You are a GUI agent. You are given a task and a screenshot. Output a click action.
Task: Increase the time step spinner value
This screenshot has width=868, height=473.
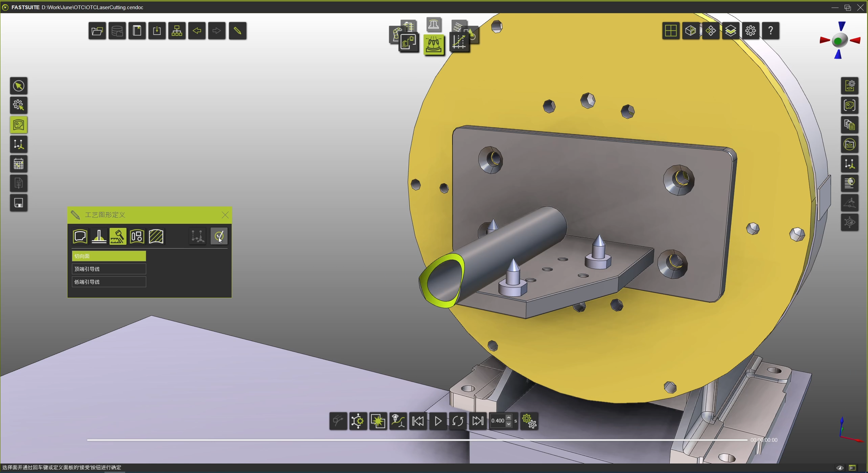click(508, 418)
